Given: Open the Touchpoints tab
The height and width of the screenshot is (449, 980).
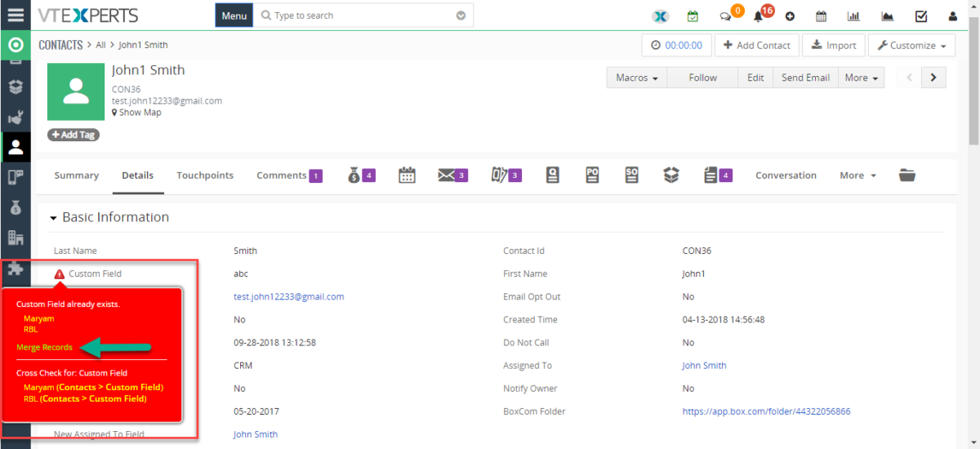Looking at the screenshot, I should (x=205, y=176).
